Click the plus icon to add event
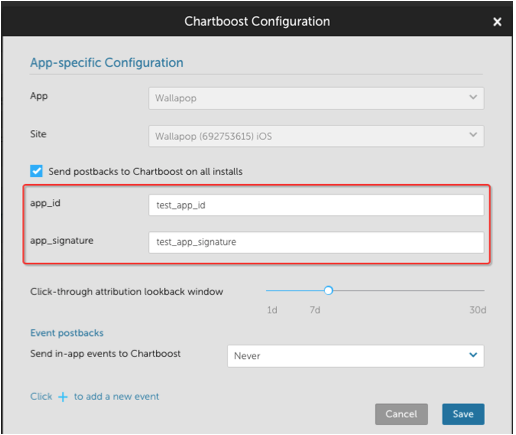Screen dimensions: 516x435 (x=63, y=397)
